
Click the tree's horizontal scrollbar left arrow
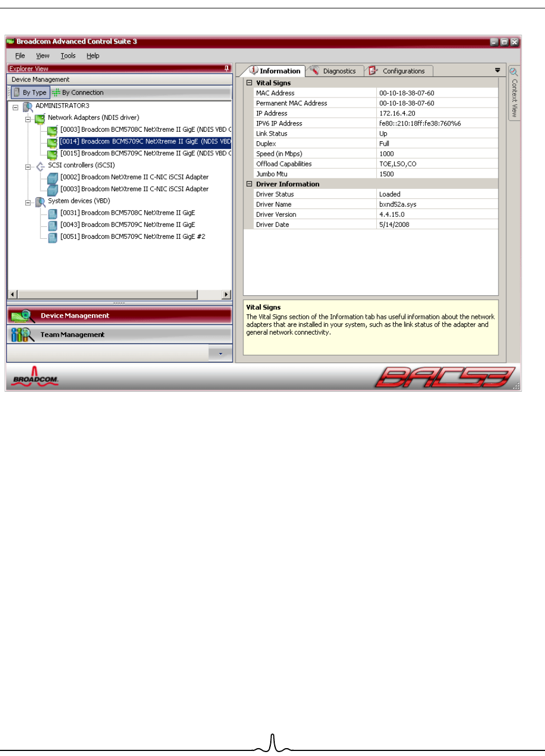12,294
